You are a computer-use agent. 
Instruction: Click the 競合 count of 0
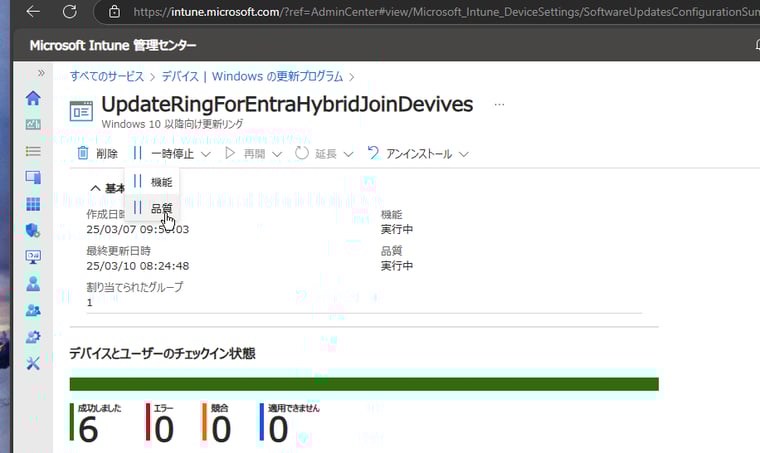pyautogui.click(x=221, y=429)
